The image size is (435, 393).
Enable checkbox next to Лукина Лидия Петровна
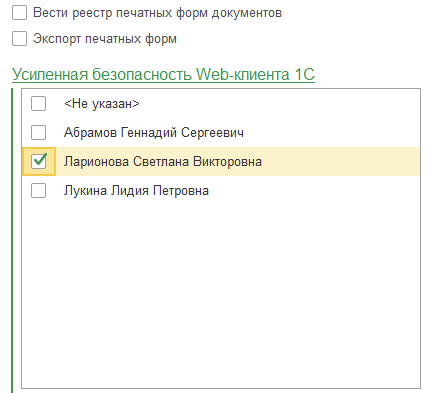point(38,191)
